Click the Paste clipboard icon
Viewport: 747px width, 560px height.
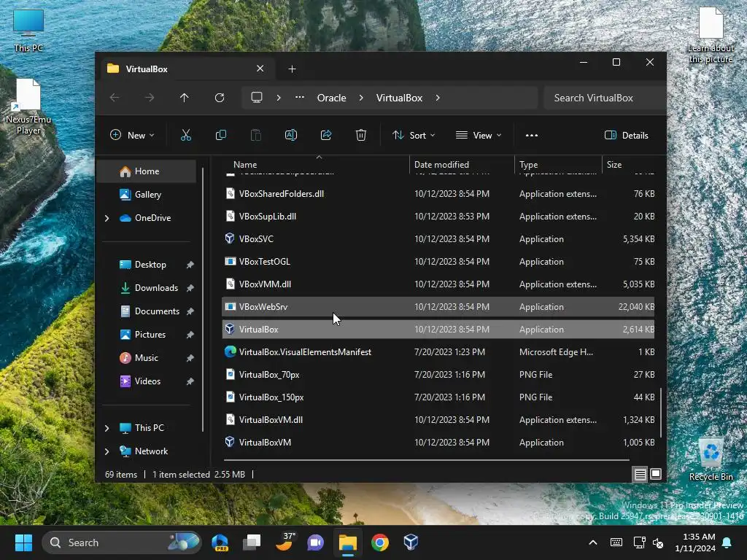[256, 135]
